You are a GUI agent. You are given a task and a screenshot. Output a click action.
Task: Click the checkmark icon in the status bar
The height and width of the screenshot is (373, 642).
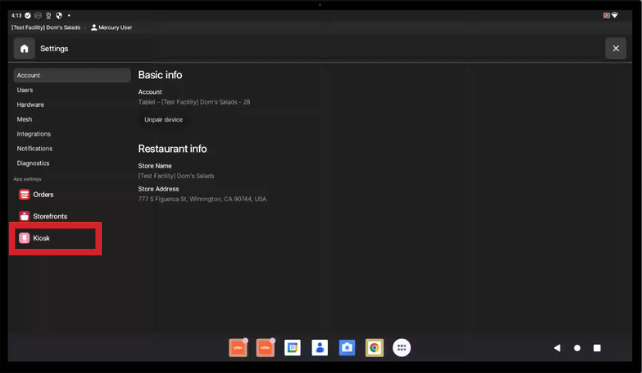(x=27, y=16)
